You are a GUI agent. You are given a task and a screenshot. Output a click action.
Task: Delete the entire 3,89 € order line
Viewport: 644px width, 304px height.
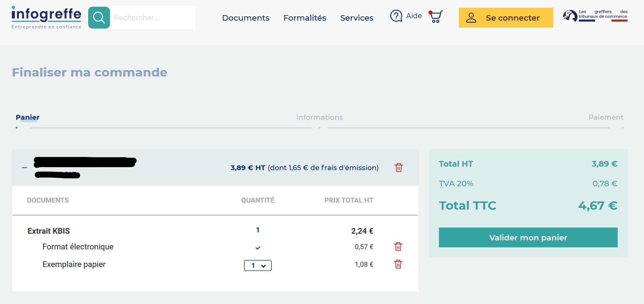coord(398,167)
